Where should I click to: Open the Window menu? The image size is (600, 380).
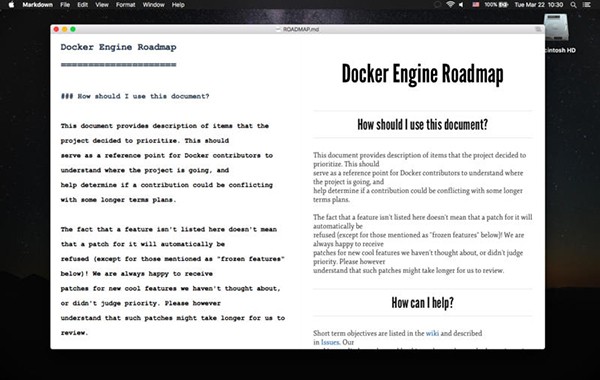click(153, 5)
